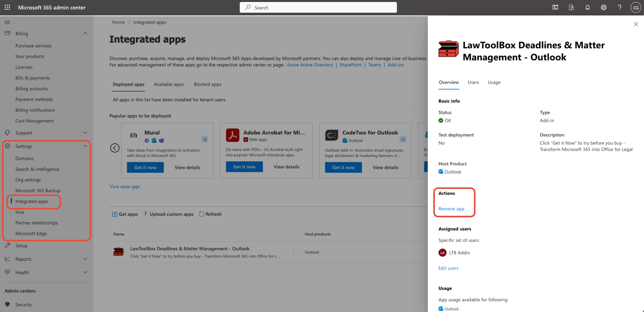This screenshot has width=644, height=312.
Task: Click the LawToolBox logo in details panel
Action: coord(449,49)
